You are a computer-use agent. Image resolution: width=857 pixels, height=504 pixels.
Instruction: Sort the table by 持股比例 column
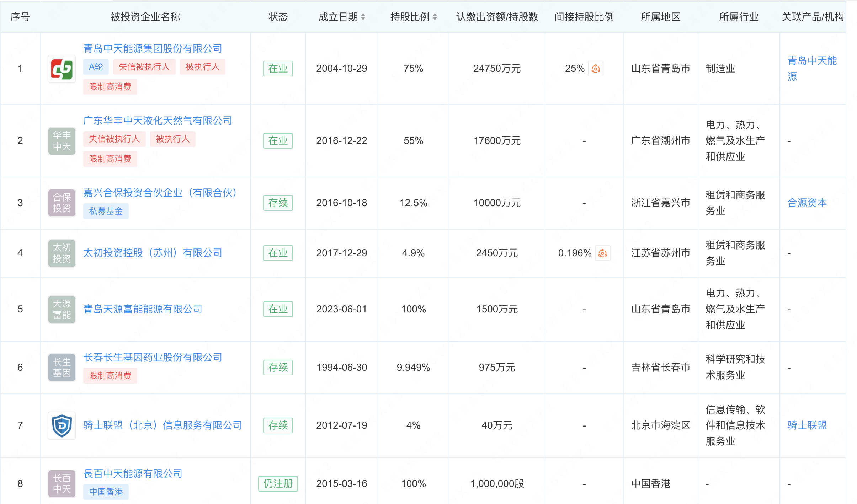tap(435, 17)
